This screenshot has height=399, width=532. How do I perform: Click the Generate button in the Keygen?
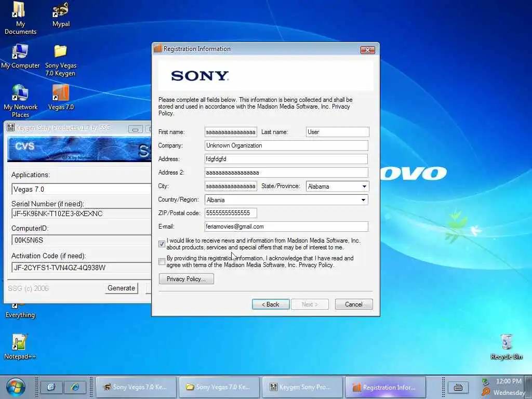click(122, 288)
